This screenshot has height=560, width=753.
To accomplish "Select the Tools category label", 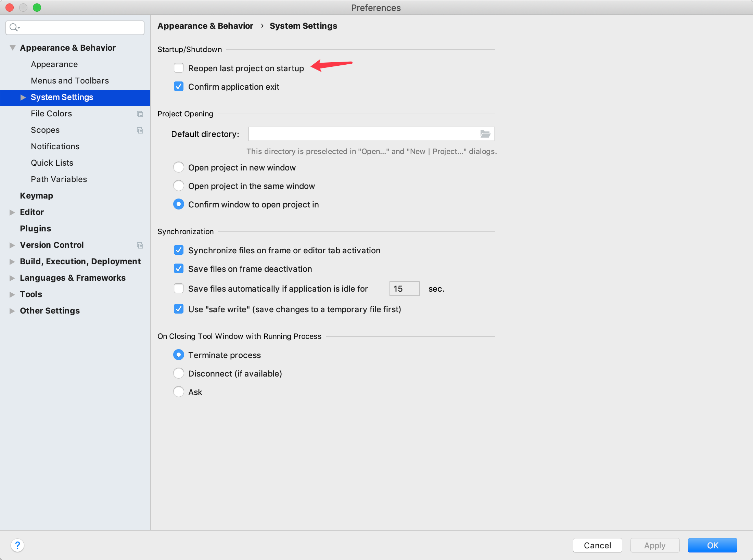I will point(31,294).
